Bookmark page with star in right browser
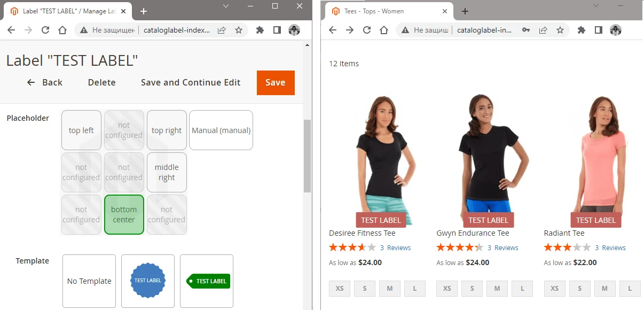The image size is (644, 310). (560, 30)
